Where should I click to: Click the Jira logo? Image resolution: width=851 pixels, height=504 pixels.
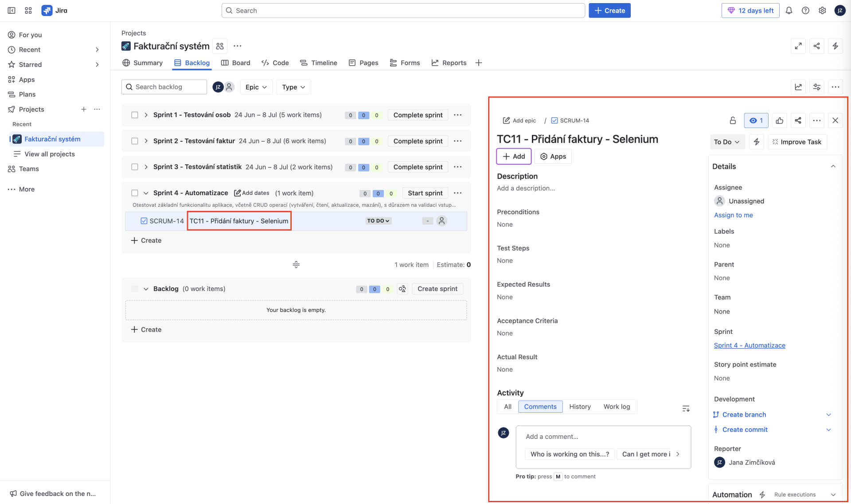pyautogui.click(x=55, y=11)
